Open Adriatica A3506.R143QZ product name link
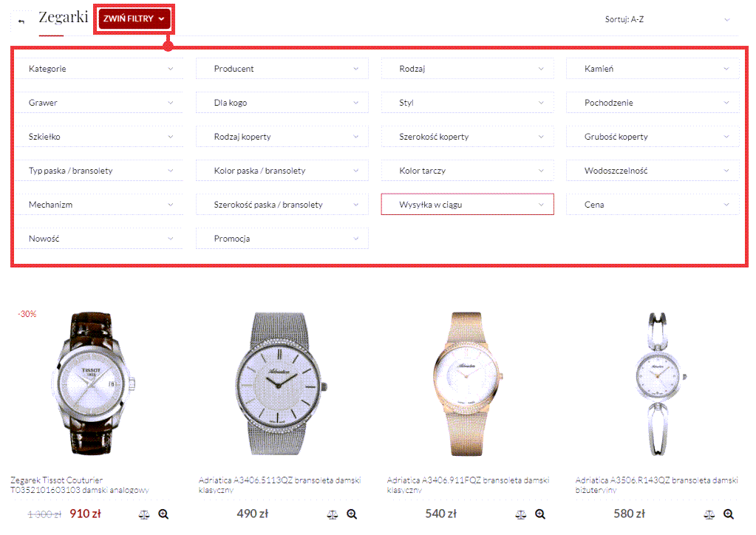This screenshot has height=535, width=756. (656, 485)
